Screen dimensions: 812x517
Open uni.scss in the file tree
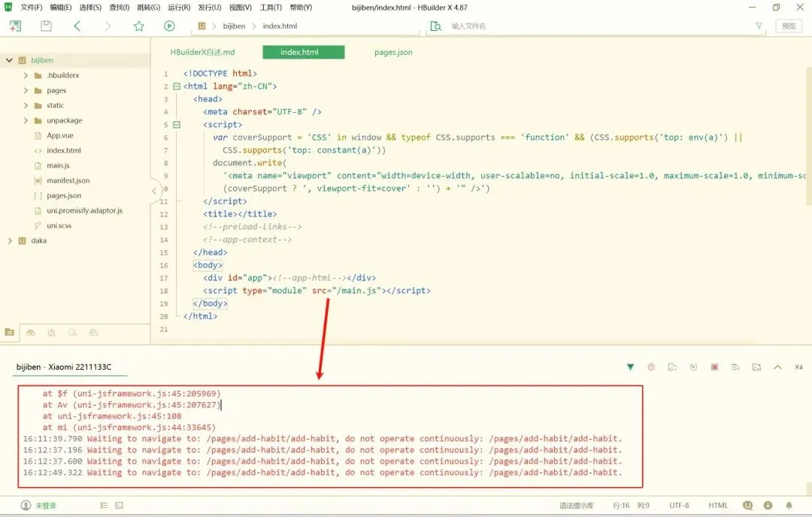pos(59,225)
